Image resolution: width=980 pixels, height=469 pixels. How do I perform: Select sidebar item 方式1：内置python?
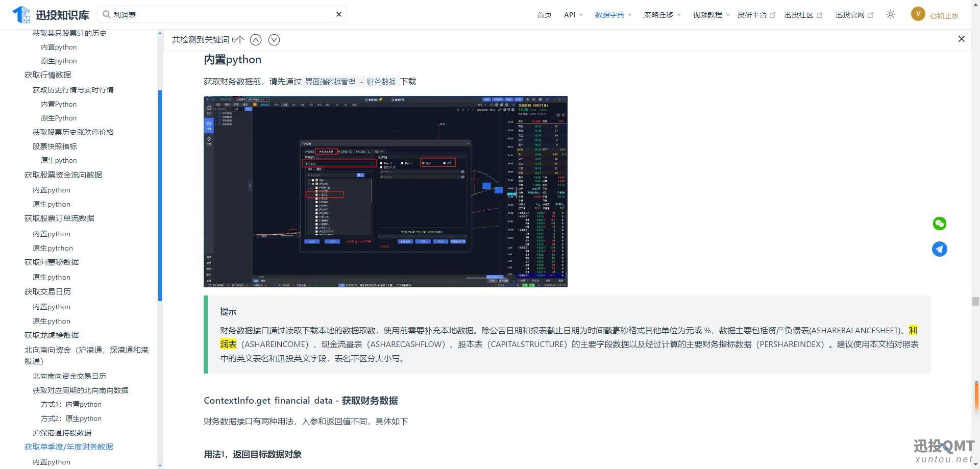[71, 404]
